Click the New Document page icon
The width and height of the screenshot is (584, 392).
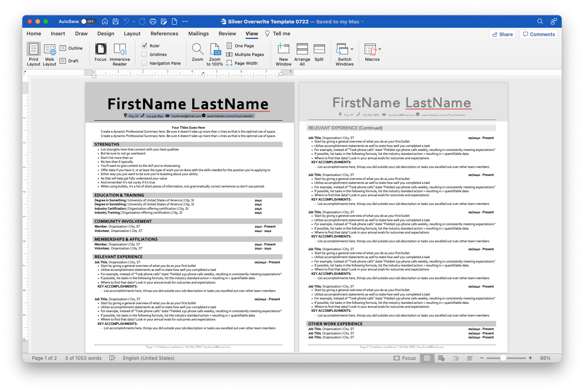click(x=174, y=21)
